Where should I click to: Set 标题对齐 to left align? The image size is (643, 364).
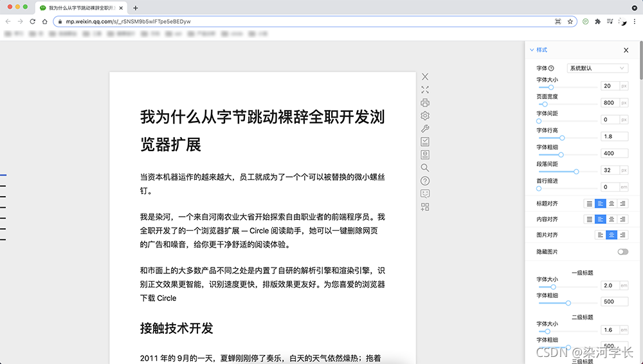(601, 204)
